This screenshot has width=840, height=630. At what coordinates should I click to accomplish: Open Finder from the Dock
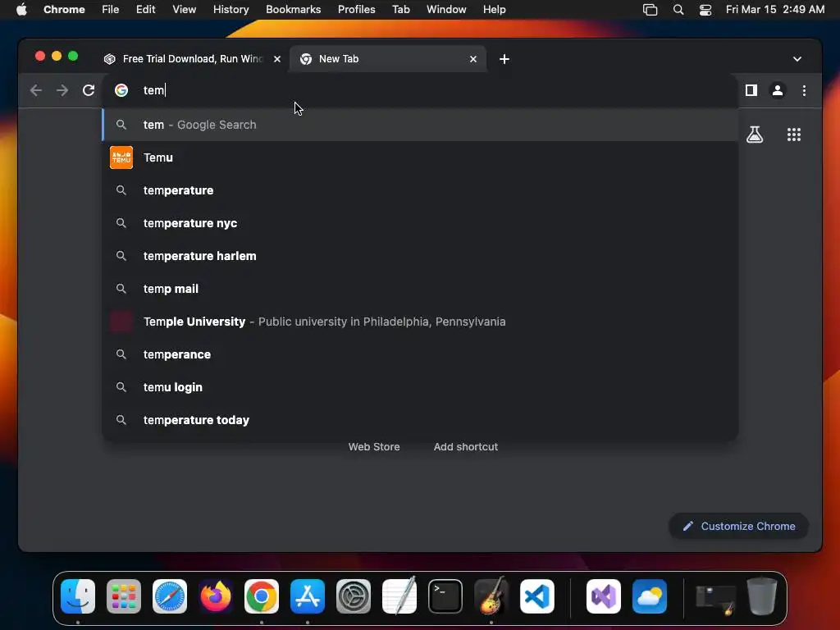(x=78, y=596)
